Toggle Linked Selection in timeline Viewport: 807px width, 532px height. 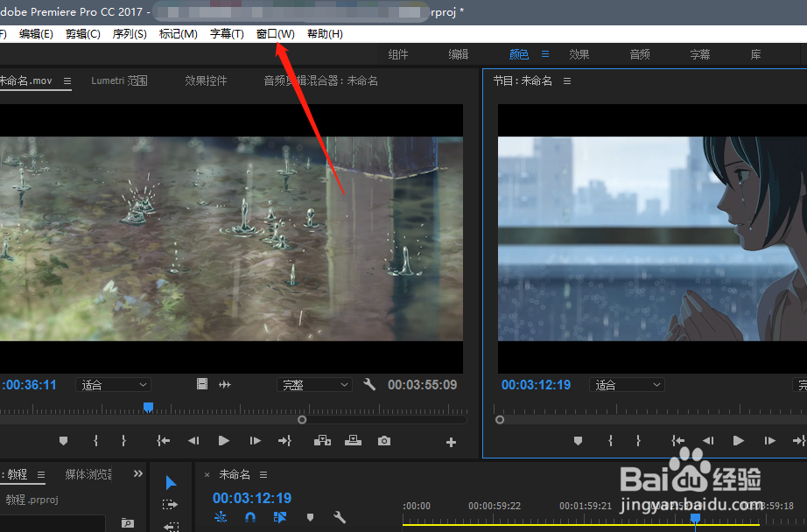click(280, 517)
